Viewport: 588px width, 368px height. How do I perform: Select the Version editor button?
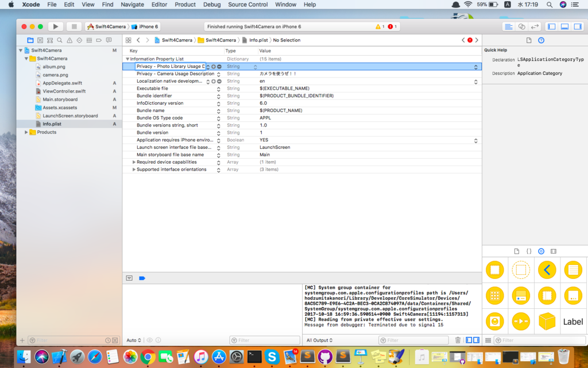coord(535,26)
